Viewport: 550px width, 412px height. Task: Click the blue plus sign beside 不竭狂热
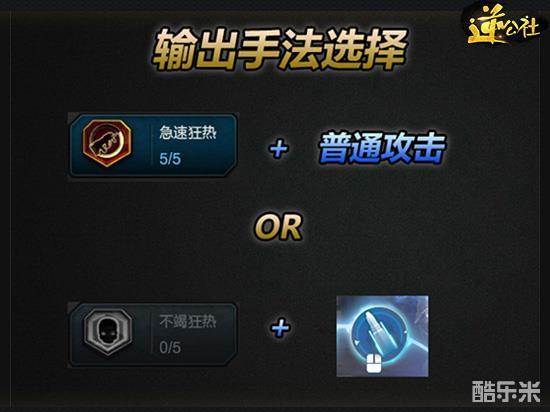[280, 328]
